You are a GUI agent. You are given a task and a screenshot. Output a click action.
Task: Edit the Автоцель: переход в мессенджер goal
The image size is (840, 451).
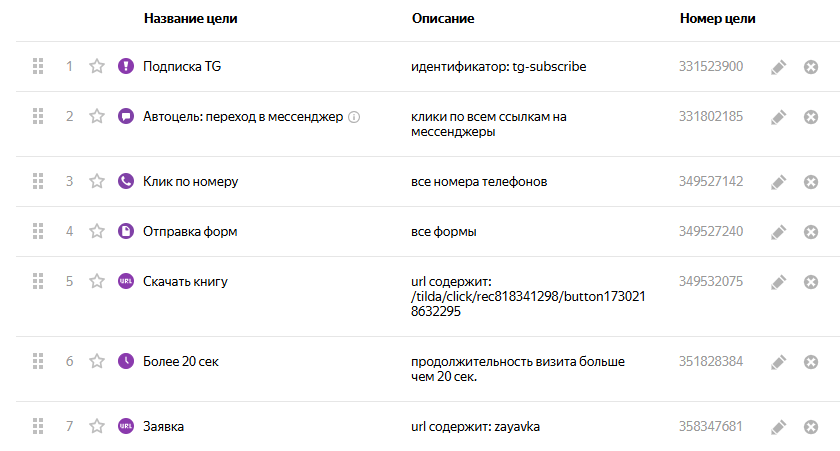(779, 117)
